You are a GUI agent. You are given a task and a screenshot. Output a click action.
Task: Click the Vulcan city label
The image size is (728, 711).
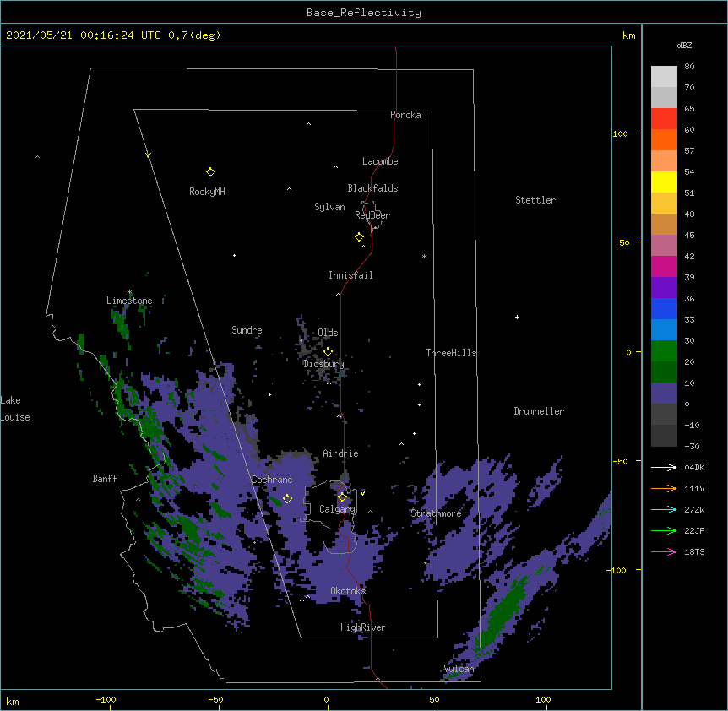tap(459, 669)
